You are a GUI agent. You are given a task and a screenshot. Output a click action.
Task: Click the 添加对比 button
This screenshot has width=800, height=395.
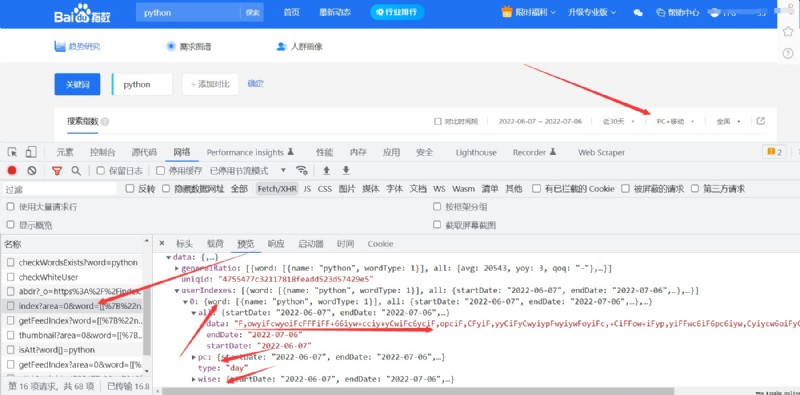210,84
